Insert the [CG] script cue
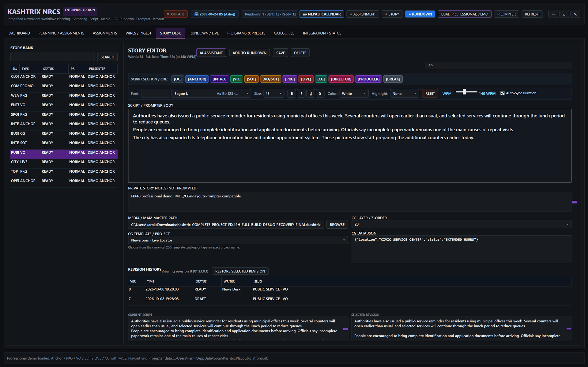Image resolution: width=588 pixels, height=367 pixels. pos(321,79)
